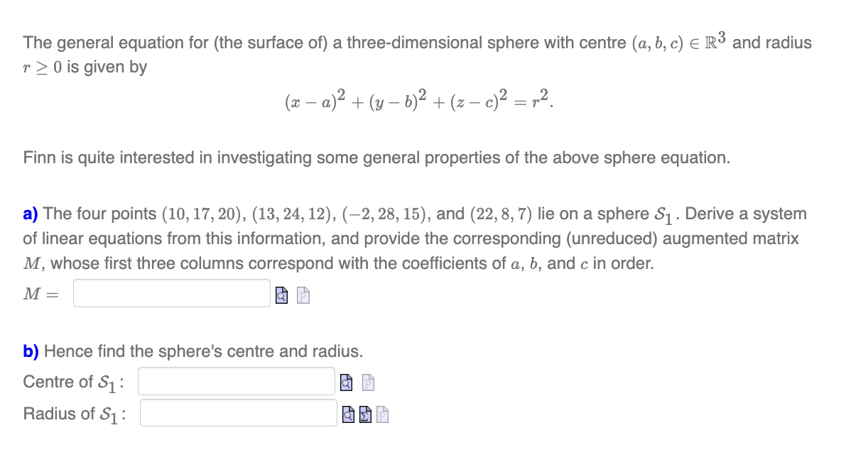Click the greyed P icon after the matrix input

coord(303,296)
